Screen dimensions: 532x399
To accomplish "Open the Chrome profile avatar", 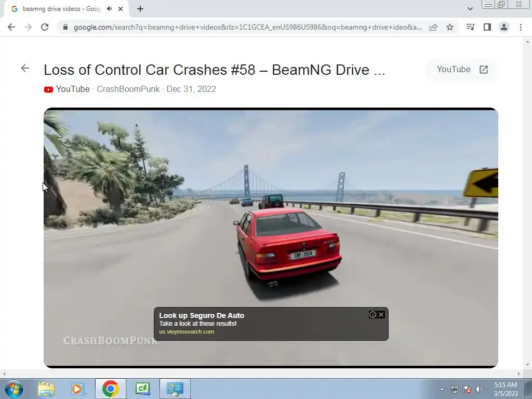I will [504, 27].
